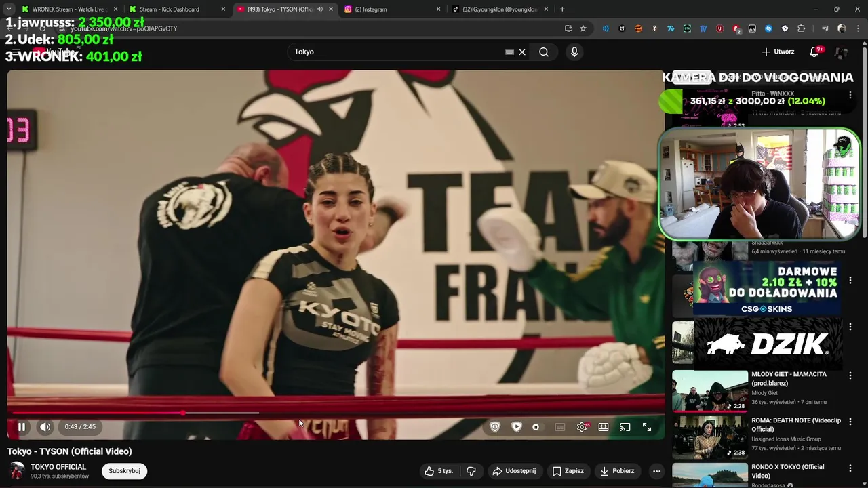
Task: Open options for RONDO X TOKYO video
Action: [850, 468]
